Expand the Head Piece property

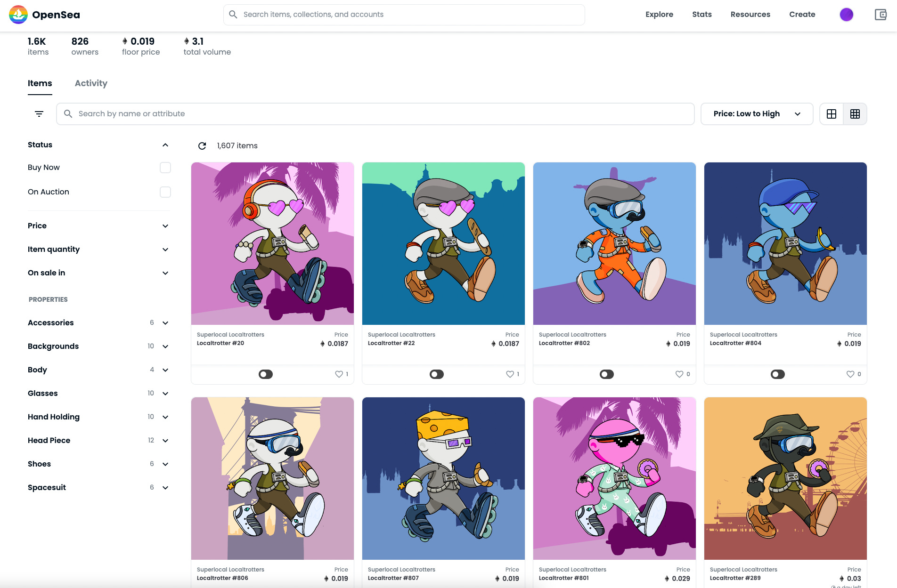point(165,441)
